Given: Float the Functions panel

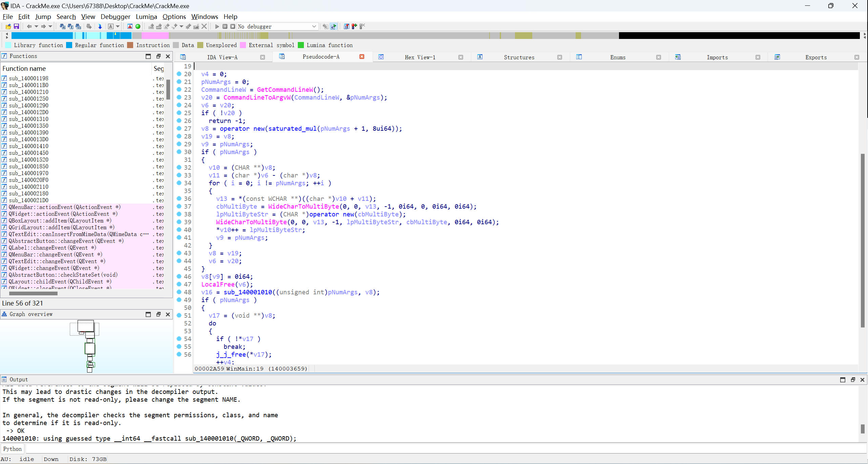Looking at the screenshot, I should [158, 56].
